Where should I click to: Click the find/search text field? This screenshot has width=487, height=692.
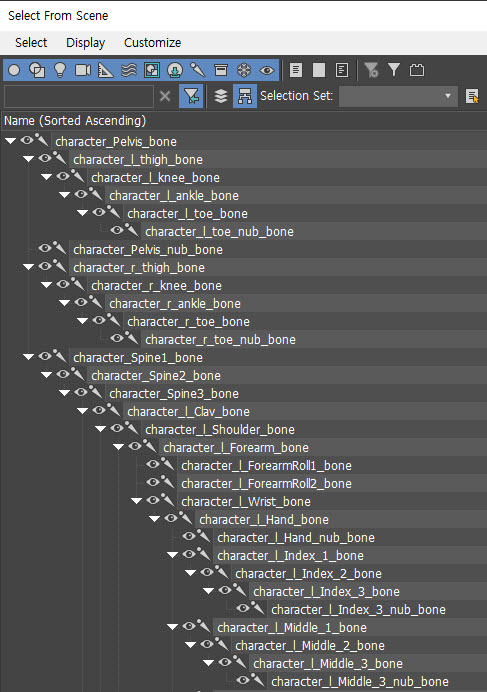click(x=79, y=96)
